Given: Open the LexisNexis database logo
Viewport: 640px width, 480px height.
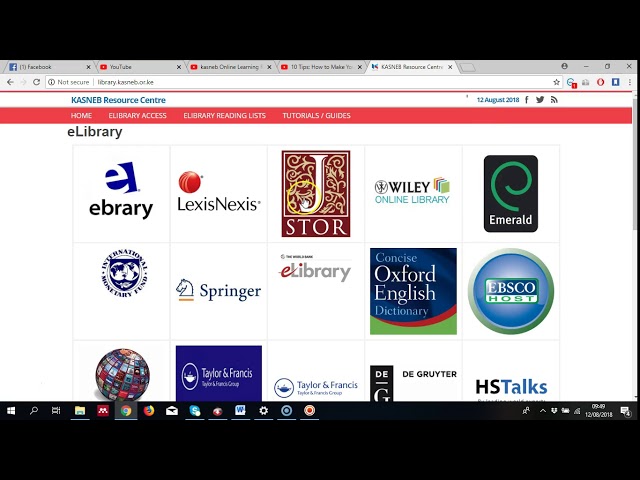Looking at the screenshot, I should (219, 191).
